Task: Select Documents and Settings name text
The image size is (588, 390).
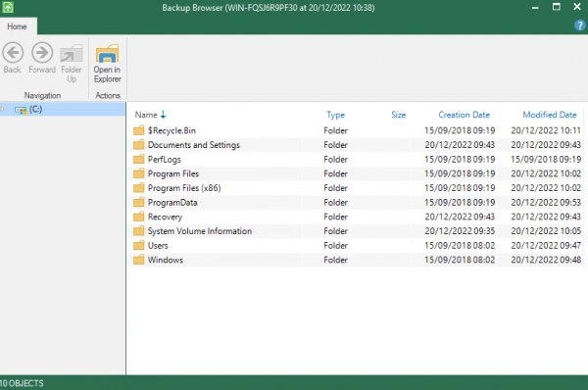Action: coord(193,145)
